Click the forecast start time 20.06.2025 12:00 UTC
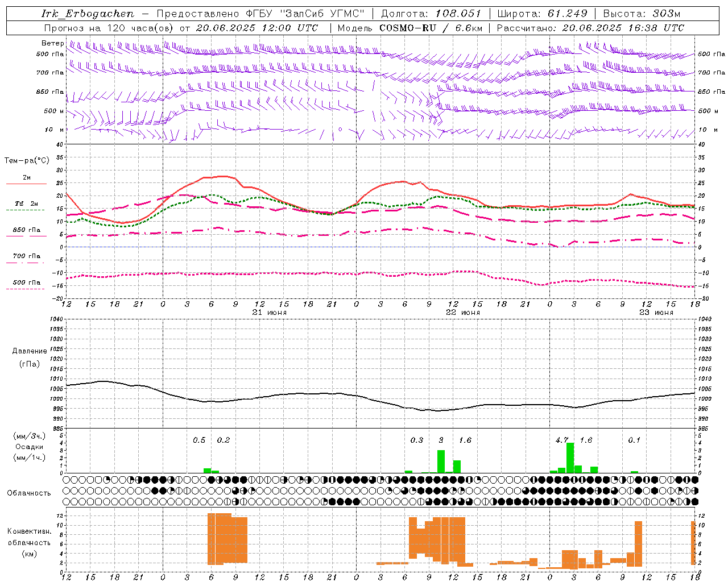The height and width of the screenshot is (582, 728). 257,28
